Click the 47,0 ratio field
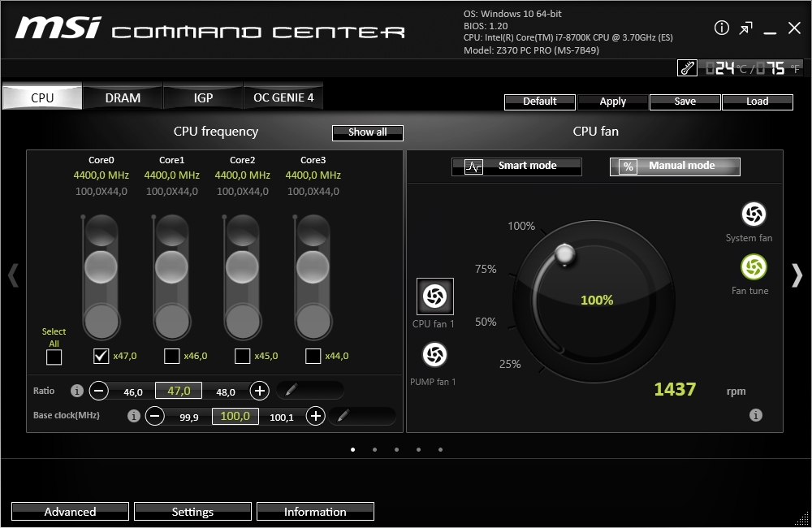 coord(179,391)
